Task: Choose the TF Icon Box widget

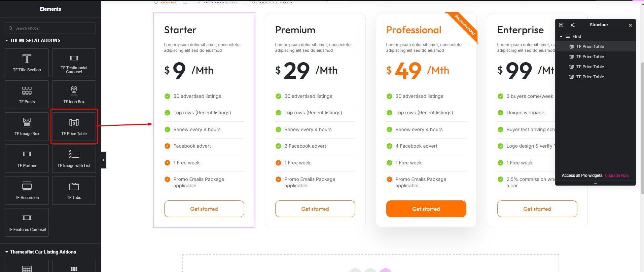Action: click(74, 94)
